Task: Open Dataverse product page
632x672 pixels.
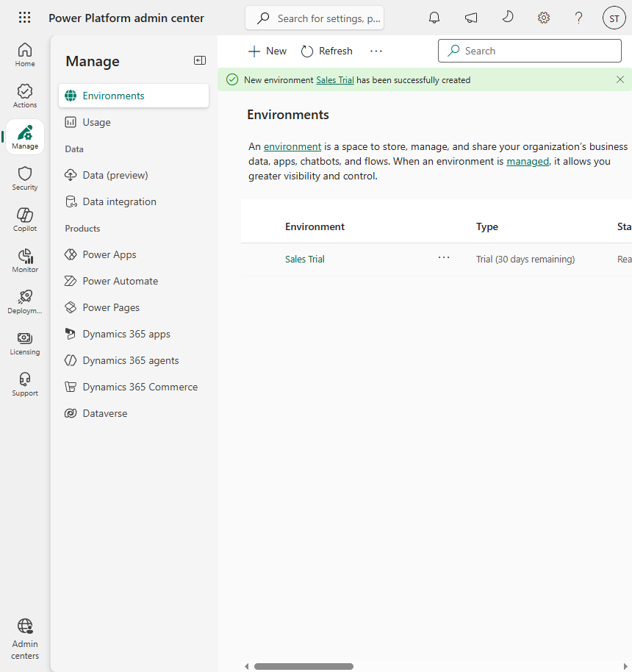Action: coord(134,413)
